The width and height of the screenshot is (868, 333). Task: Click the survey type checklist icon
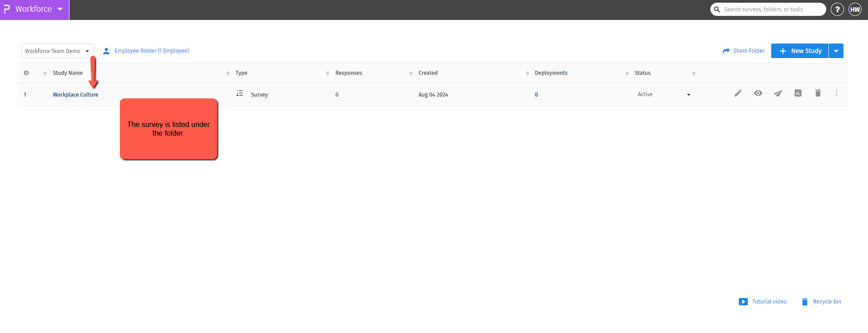pos(240,93)
